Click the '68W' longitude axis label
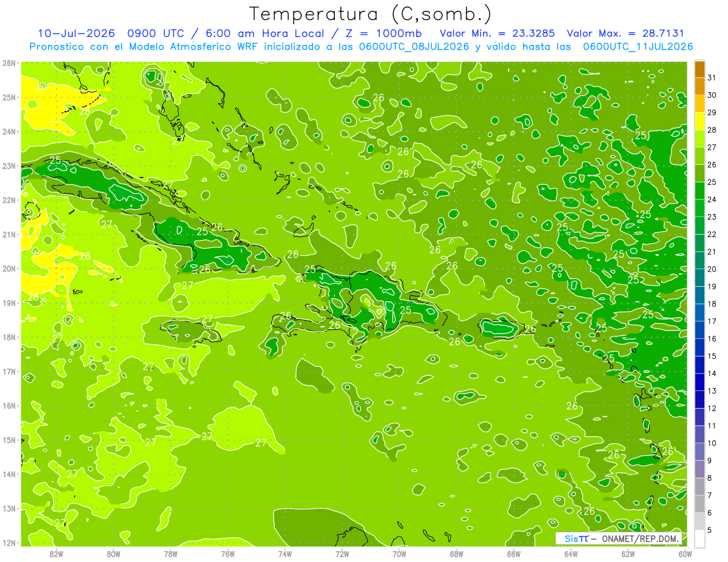728x562 pixels. point(456,554)
